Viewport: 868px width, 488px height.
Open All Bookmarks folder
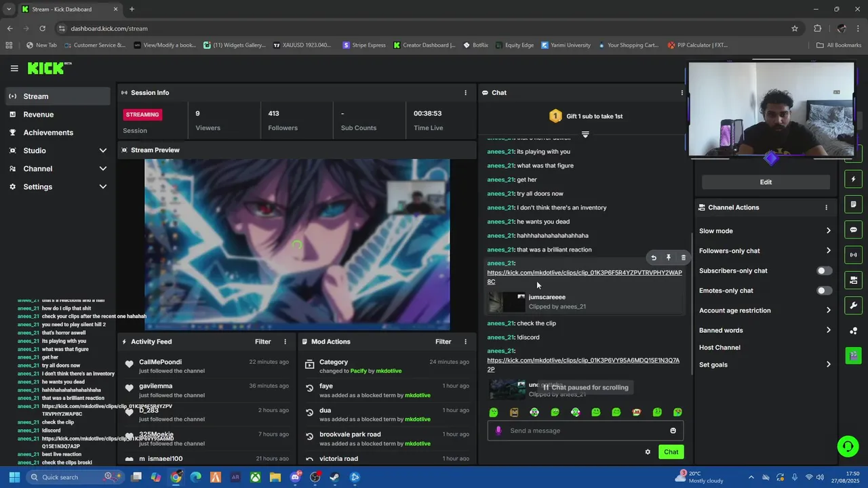pos(839,45)
